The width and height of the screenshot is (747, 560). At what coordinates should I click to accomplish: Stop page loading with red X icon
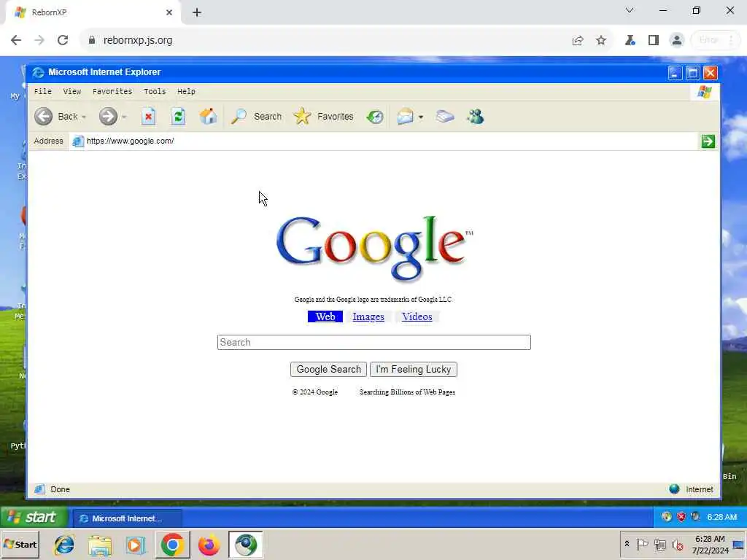click(x=148, y=116)
